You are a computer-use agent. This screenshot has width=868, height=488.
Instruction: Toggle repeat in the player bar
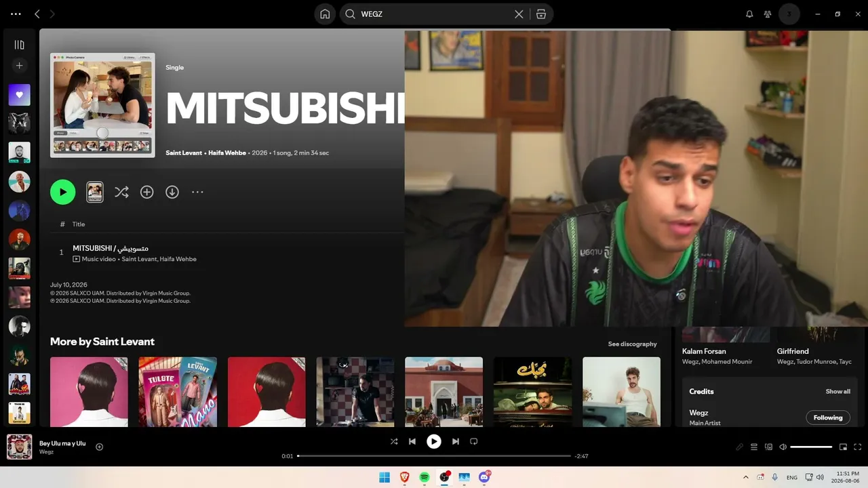point(474,441)
